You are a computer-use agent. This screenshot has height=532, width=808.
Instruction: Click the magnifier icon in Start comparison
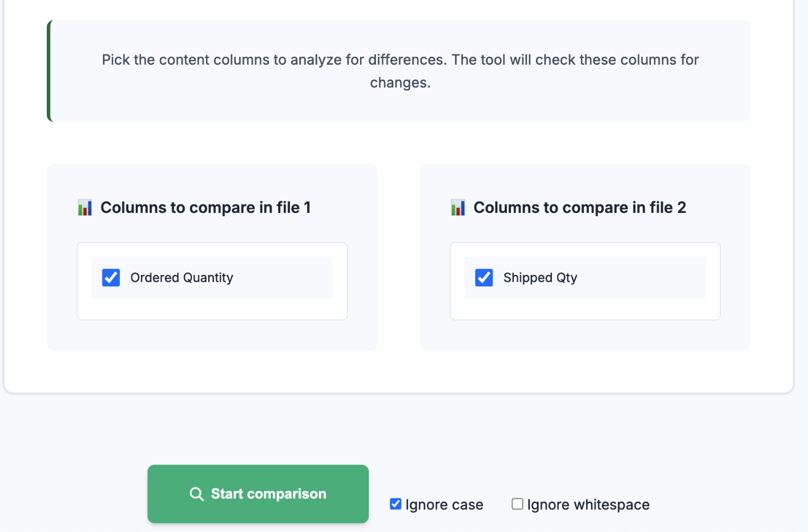pos(197,494)
